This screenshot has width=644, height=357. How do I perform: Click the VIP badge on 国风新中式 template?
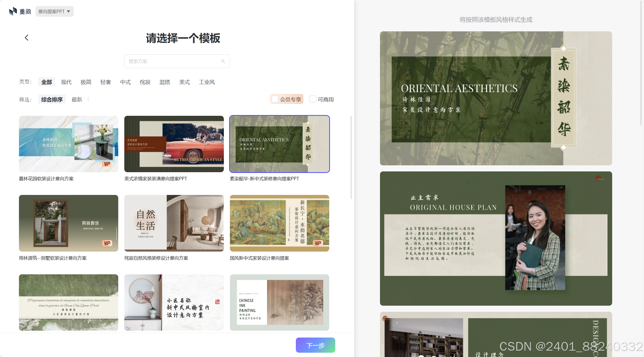pyautogui.click(x=318, y=243)
